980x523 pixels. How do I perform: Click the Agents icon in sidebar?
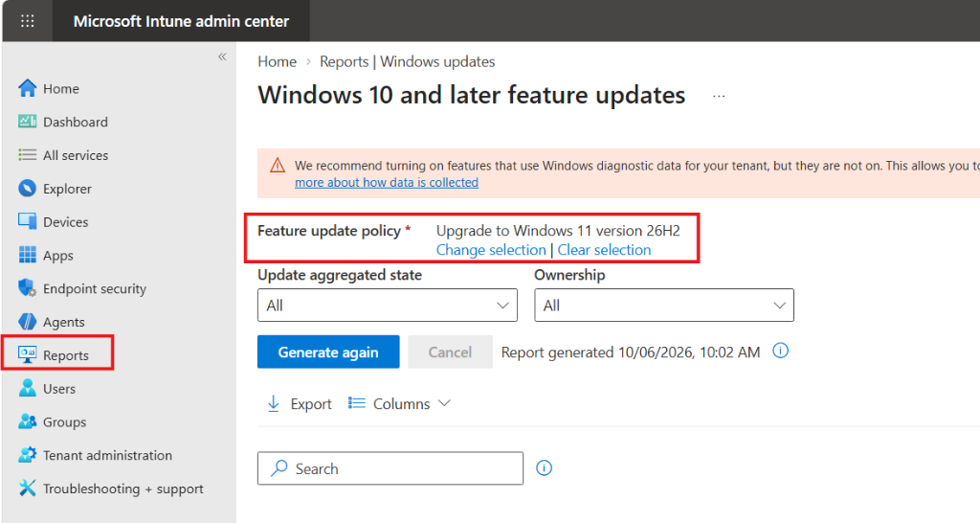27,322
